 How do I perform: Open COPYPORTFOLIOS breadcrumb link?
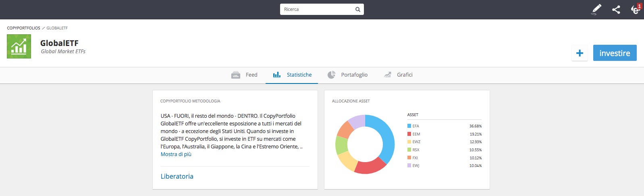pyautogui.click(x=23, y=28)
